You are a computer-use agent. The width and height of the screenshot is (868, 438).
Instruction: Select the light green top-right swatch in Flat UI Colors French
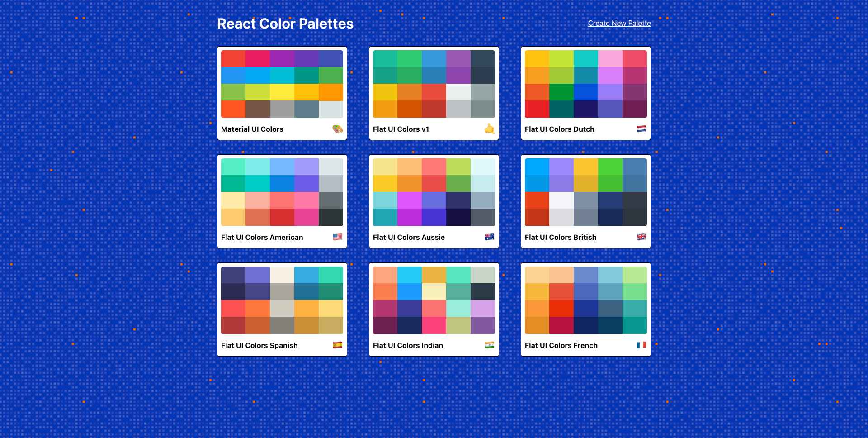(635, 275)
